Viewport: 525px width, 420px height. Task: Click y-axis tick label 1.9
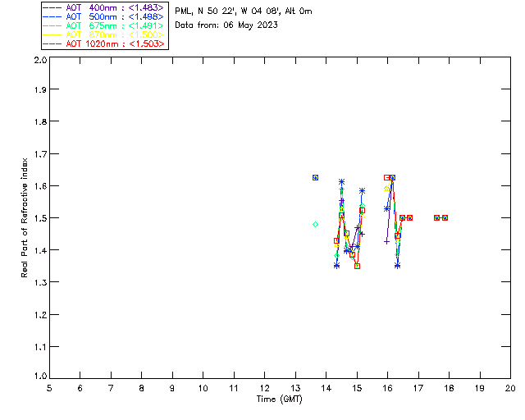40,89
